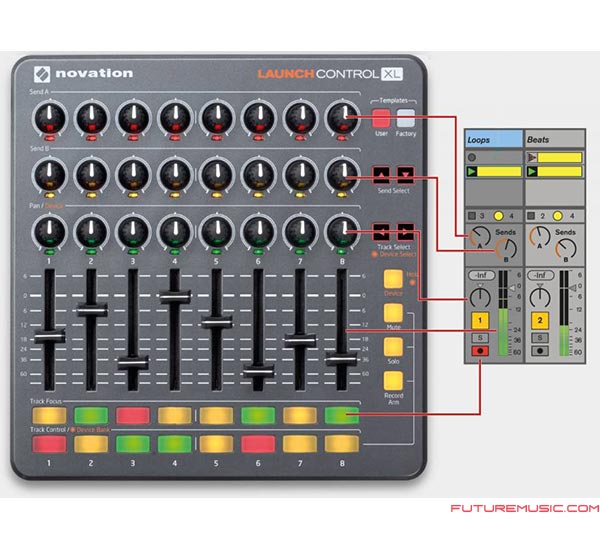
Task: Click green Track Focus pad on channel 8
Action: click(342, 415)
